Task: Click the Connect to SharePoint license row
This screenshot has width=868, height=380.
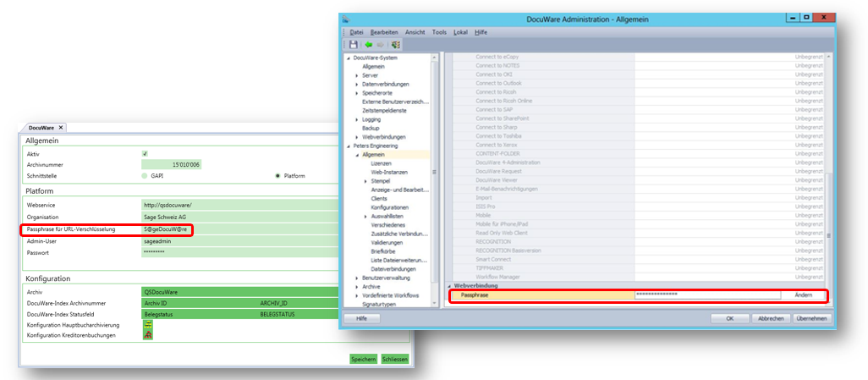Action: (639, 118)
